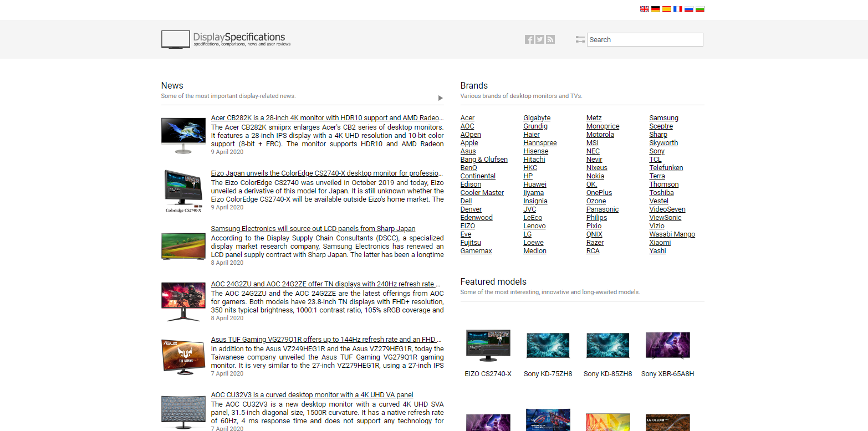Screen dimensions: 868x431
Task: Open the Sony KD-75ZH8 featured model label
Action: point(548,374)
